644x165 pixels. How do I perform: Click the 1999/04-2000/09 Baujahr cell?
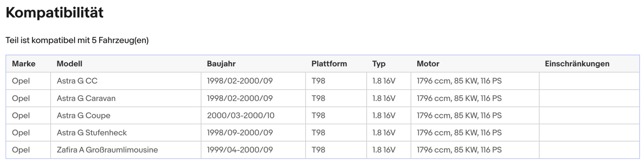pyautogui.click(x=240, y=150)
